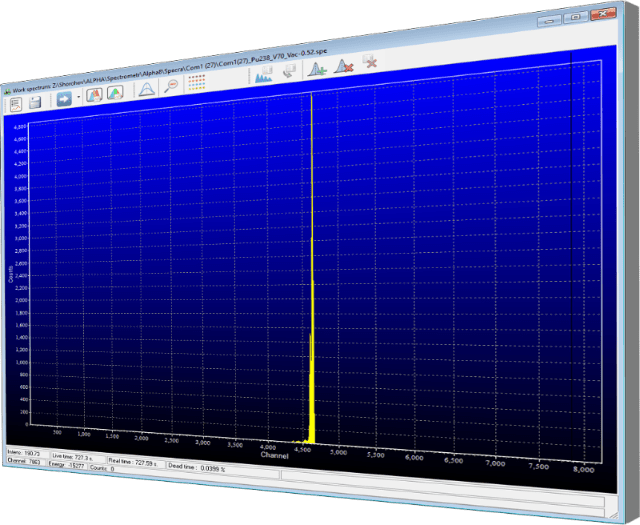The height and width of the screenshot is (525, 640).
Task: Click remove peak icon with red X
Action: (x=343, y=65)
